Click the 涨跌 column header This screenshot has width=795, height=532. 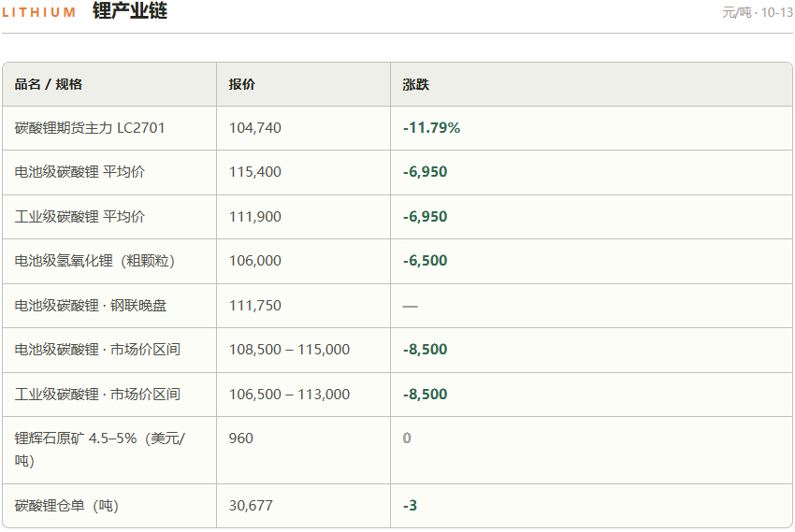click(416, 84)
